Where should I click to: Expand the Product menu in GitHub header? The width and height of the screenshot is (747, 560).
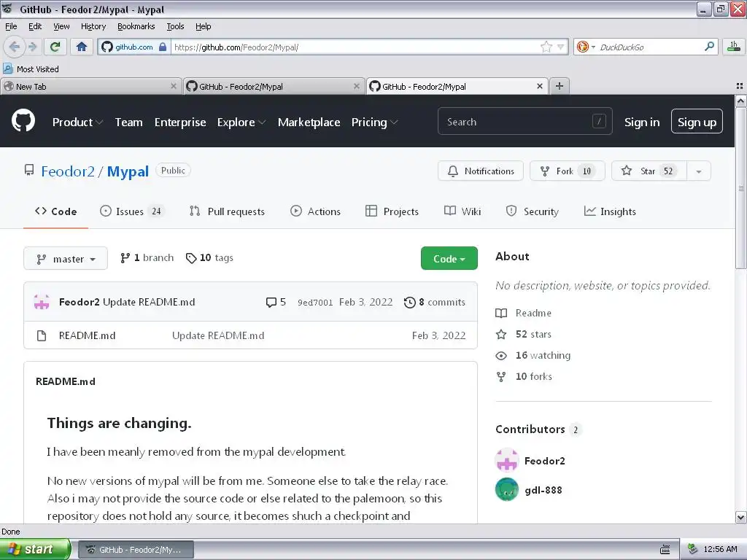click(77, 122)
